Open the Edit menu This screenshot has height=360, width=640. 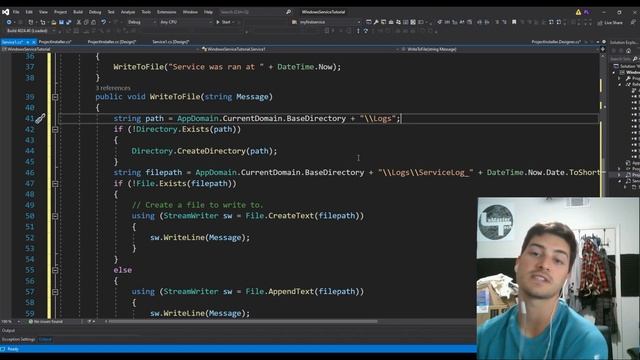pyautogui.click(x=29, y=12)
